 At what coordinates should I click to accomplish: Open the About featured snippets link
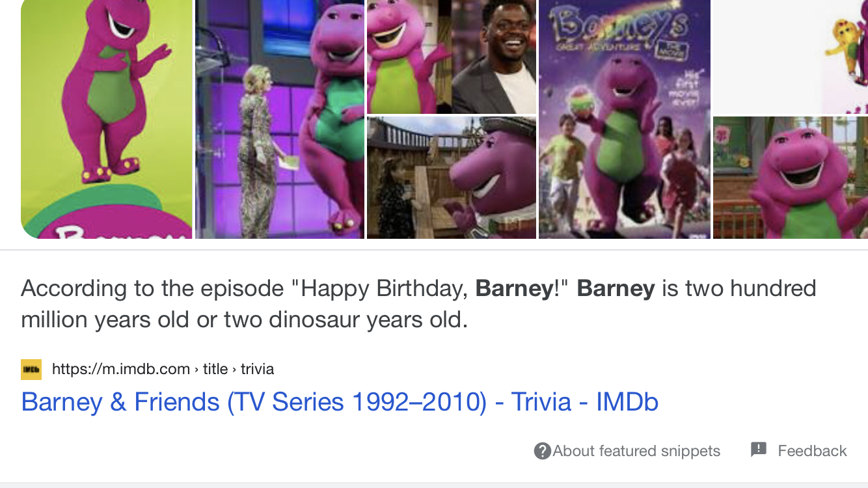pos(636,451)
